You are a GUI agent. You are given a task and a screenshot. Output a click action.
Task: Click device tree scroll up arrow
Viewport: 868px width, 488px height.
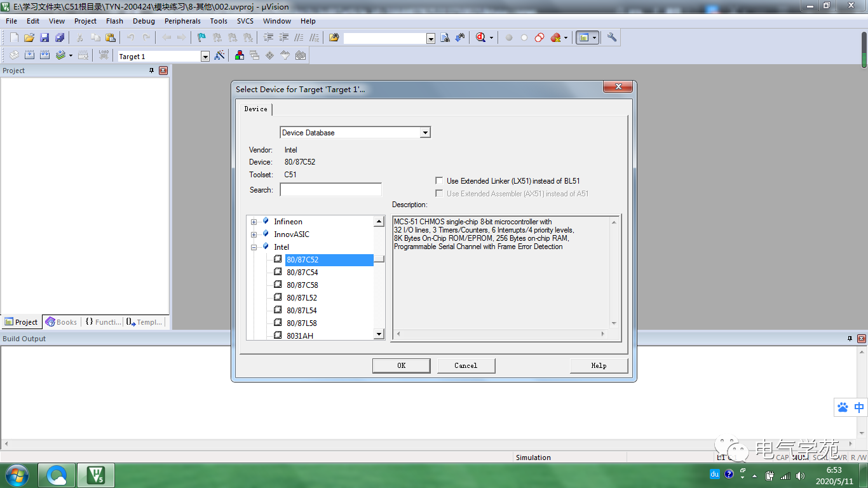pyautogui.click(x=379, y=222)
